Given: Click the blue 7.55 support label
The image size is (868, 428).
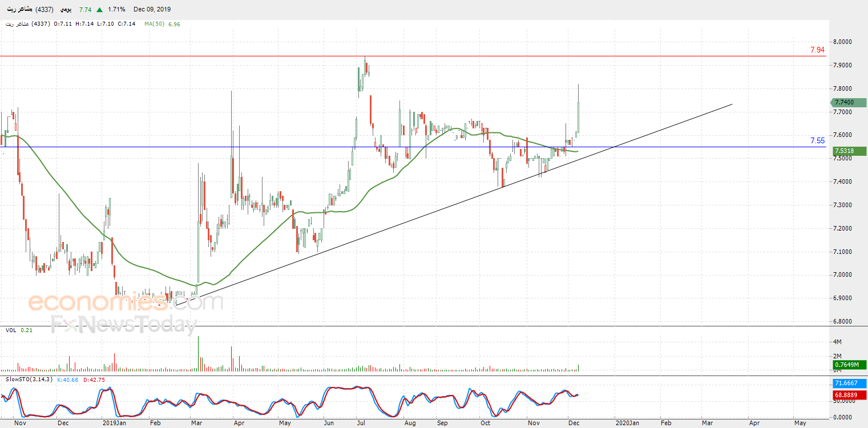Looking at the screenshot, I should [x=817, y=141].
